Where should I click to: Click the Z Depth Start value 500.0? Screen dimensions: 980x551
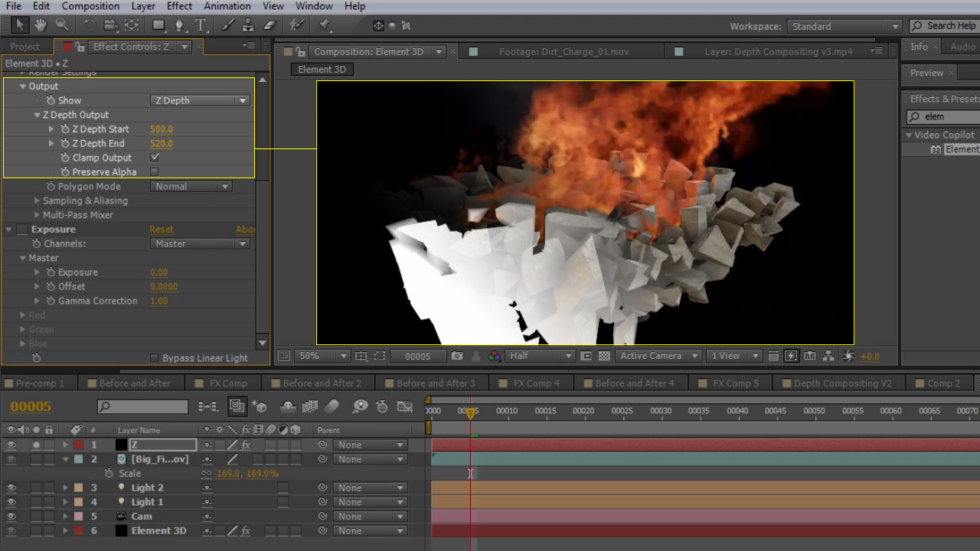[162, 129]
